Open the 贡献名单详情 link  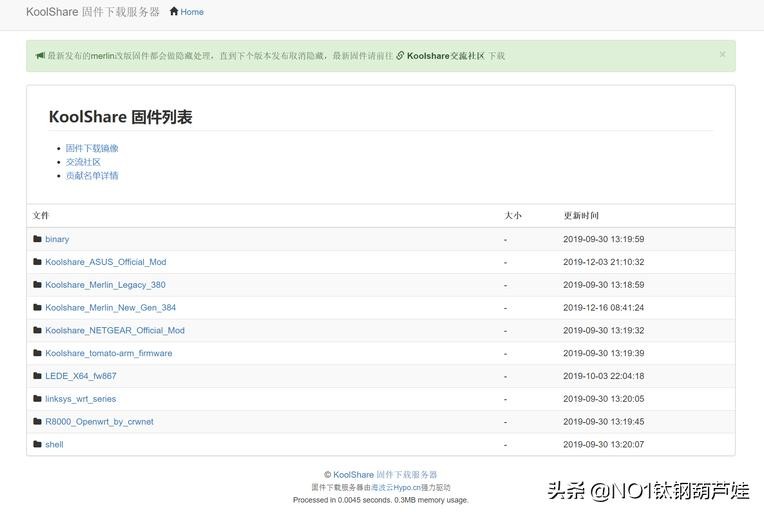(92, 175)
